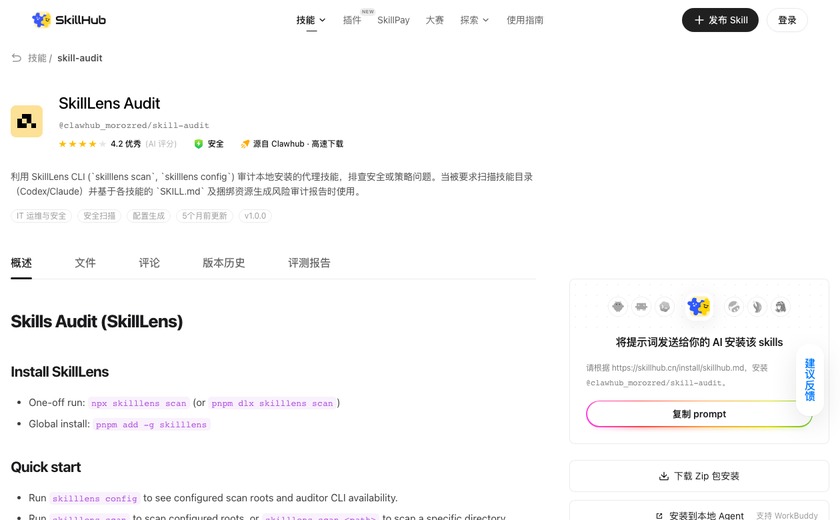The width and height of the screenshot is (840, 520).
Task: Click the star rating icons
Action: (x=82, y=144)
